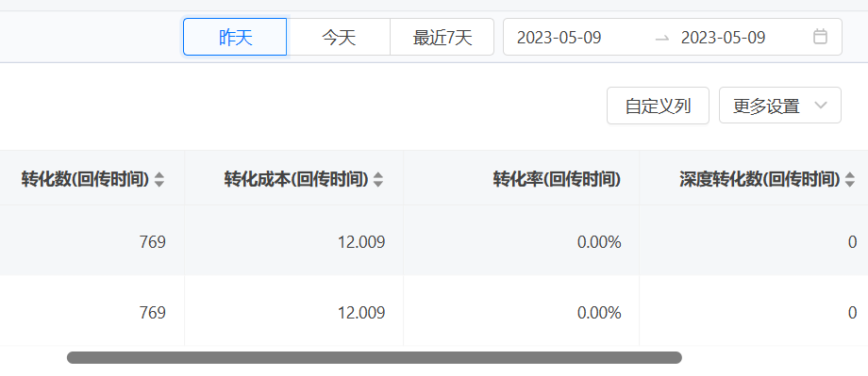Select 769 in the first data row
868x376 pixels.
[x=152, y=241]
